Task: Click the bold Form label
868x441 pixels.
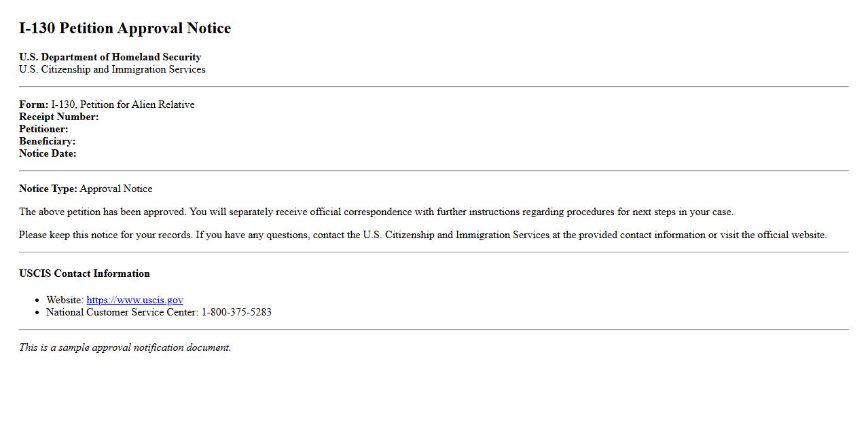Action: (33, 104)
